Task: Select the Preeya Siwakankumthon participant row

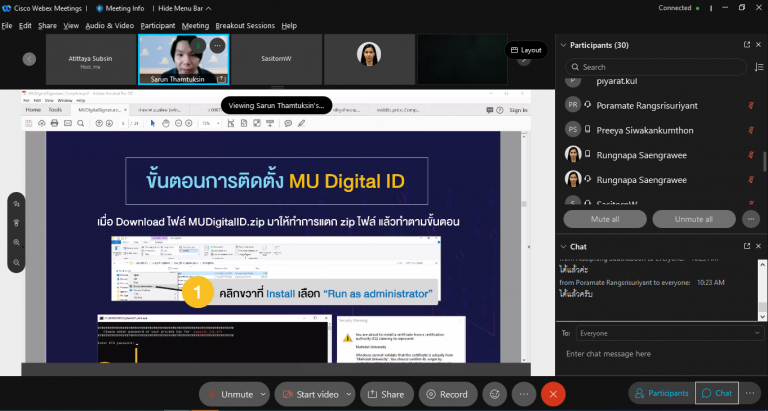Action: coord(660,130)
